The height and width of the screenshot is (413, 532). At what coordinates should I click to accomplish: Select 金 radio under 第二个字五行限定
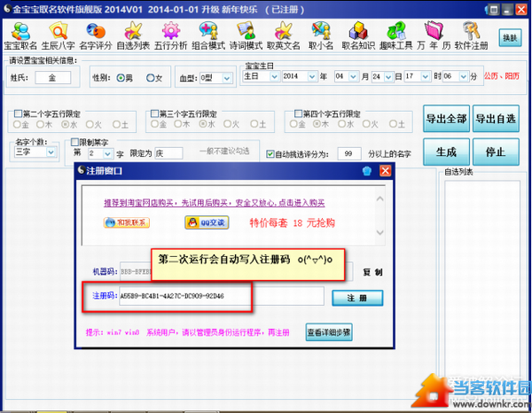pos(17,124)
